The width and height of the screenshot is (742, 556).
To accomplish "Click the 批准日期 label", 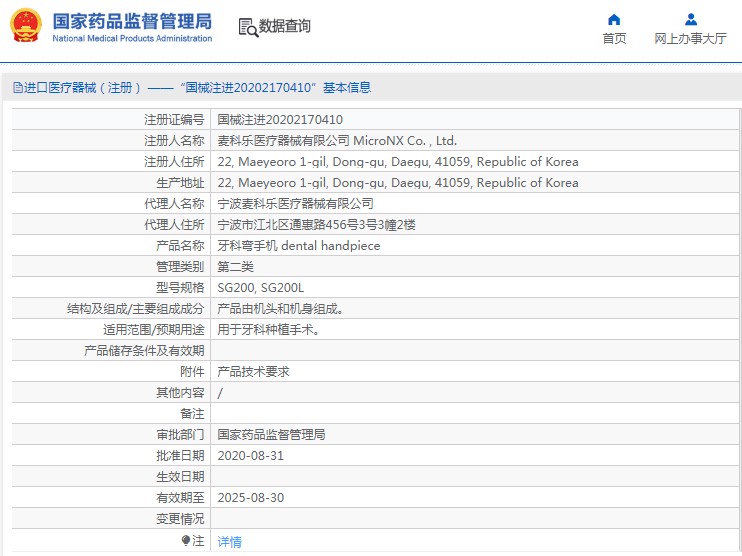I will click(x=180, y=456).
